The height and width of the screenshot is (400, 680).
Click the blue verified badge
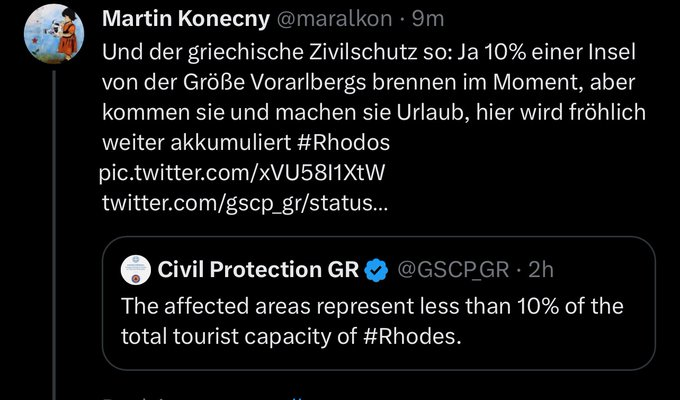pos(376,268)
